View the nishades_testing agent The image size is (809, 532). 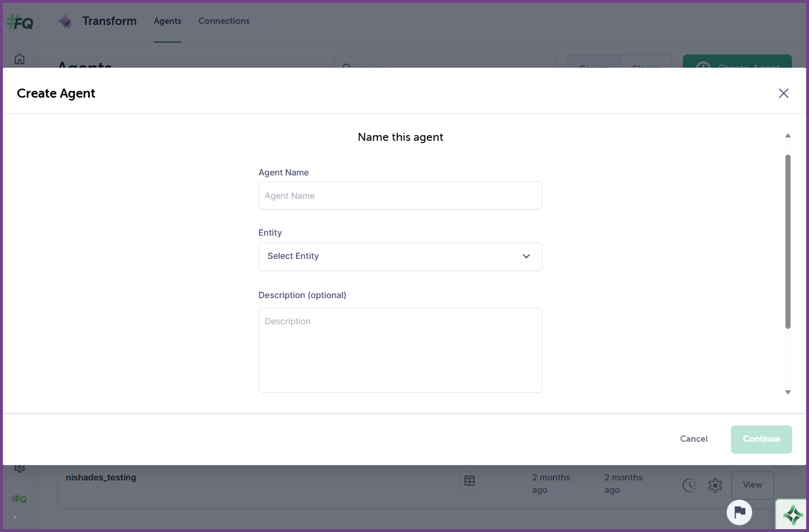[752, 485]
